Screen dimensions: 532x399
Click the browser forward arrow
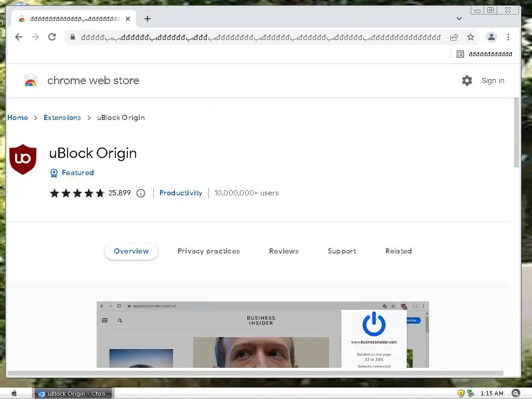[35, 37]
